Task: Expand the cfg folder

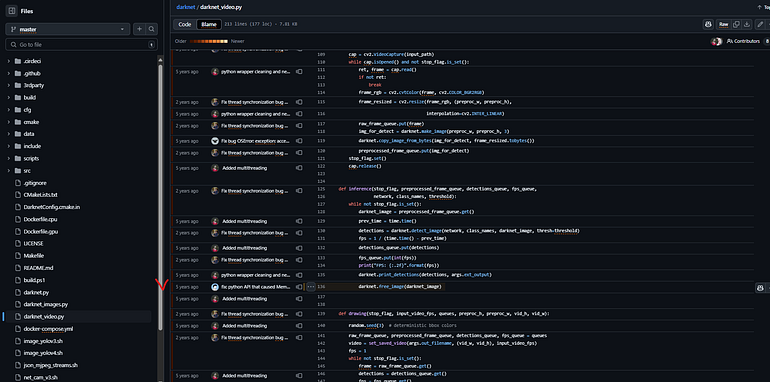Action: coord(8,109)
